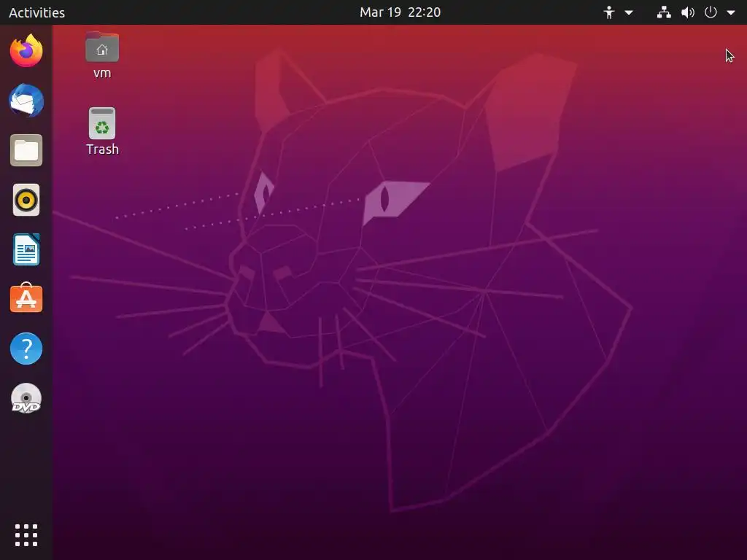
Task: Open the Help icon in dock
Action: pyautogui.click(x=26, y=349)
